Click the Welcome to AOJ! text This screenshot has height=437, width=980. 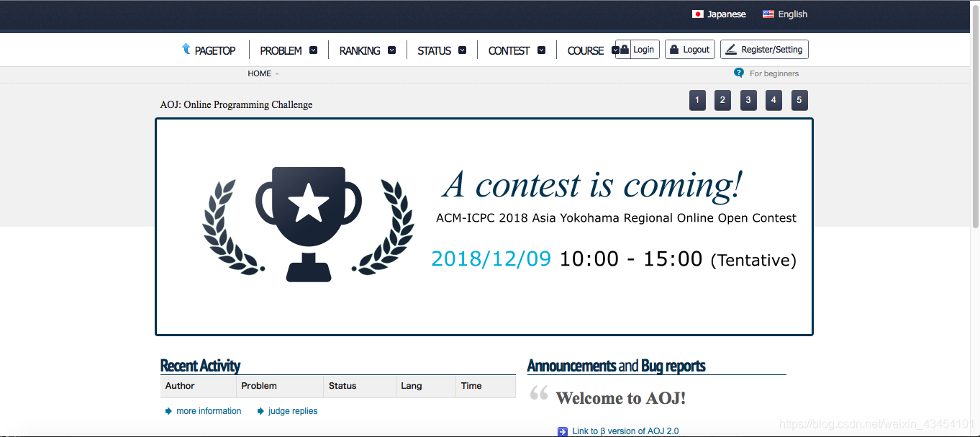click(x=621, y=398)
